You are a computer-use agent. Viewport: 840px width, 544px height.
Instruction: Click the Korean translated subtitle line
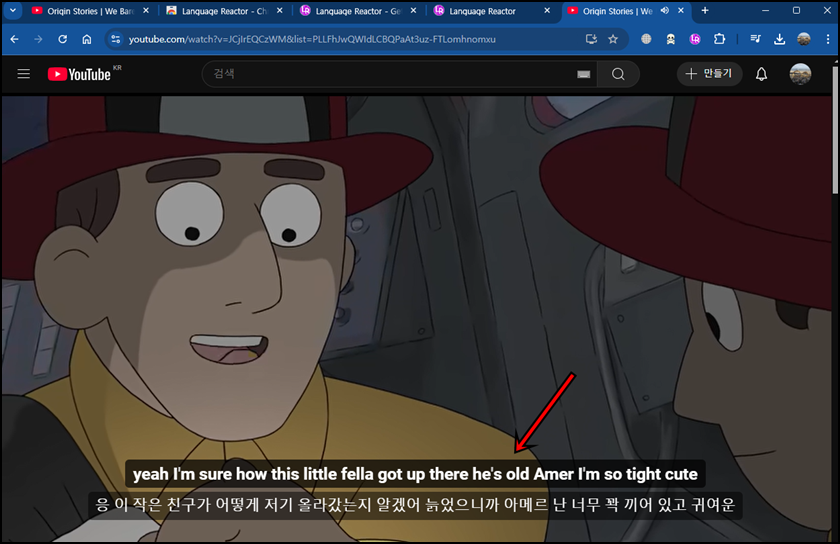click(x=415, y=505)
